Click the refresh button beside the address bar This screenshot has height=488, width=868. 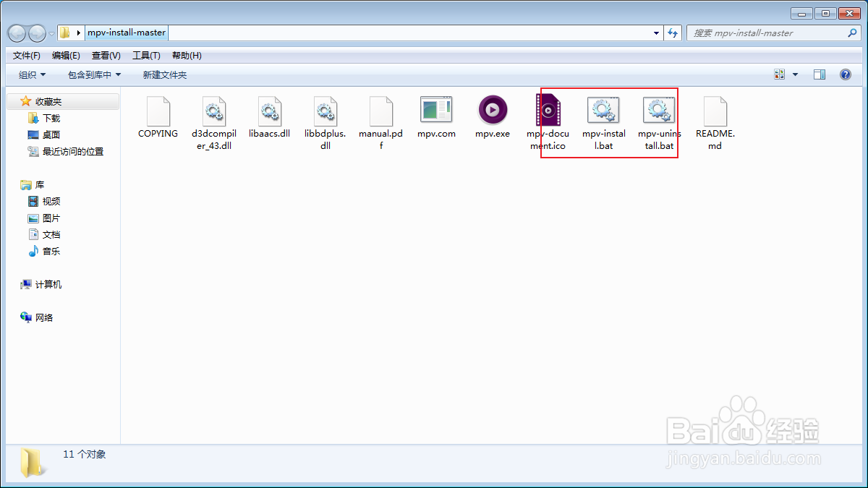click(x=673, y=33)
